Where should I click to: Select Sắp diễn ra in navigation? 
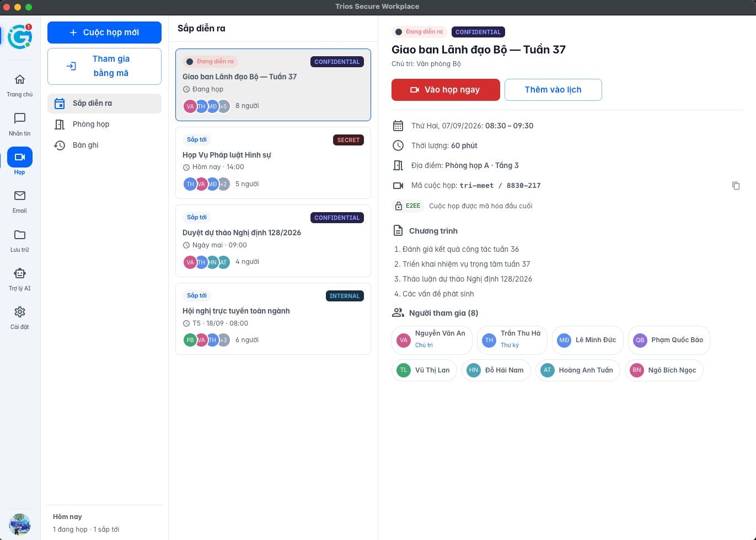coord(104,103)
